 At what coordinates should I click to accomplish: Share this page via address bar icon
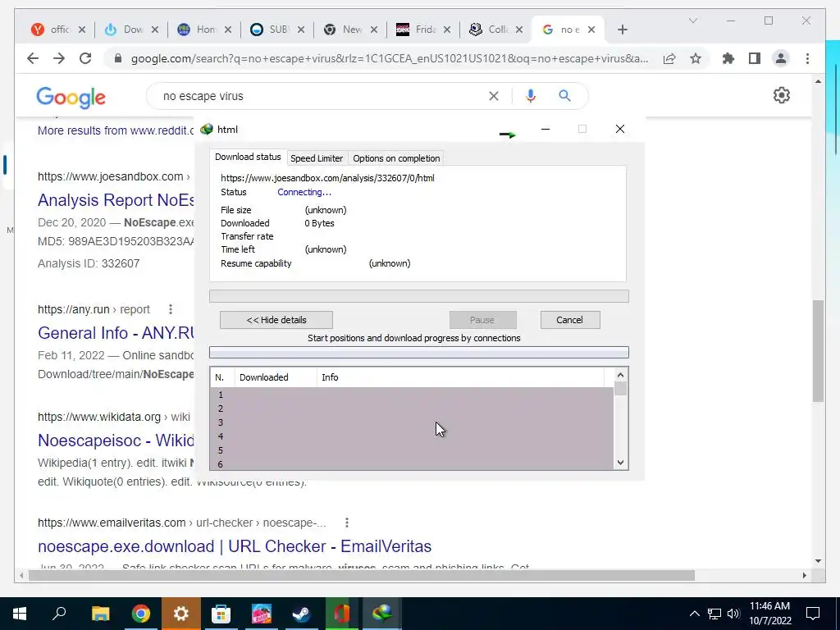point(669,58)
